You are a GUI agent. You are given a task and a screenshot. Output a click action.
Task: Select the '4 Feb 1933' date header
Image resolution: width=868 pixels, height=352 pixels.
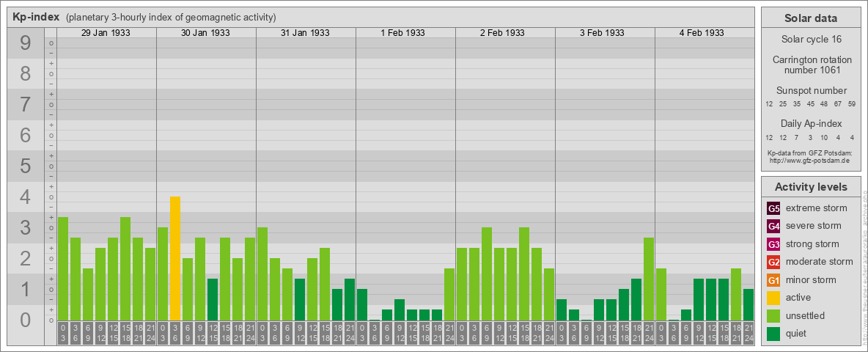[702, 33]
